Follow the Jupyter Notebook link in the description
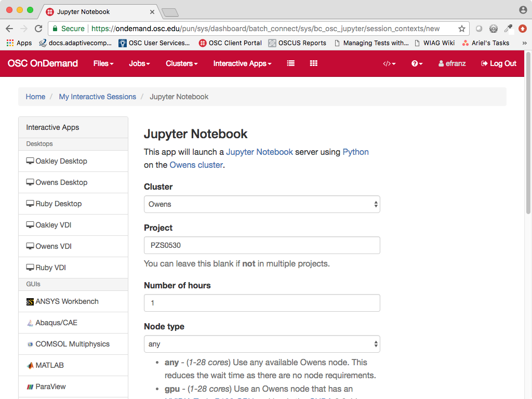532x399 pixels. point(259,152)
